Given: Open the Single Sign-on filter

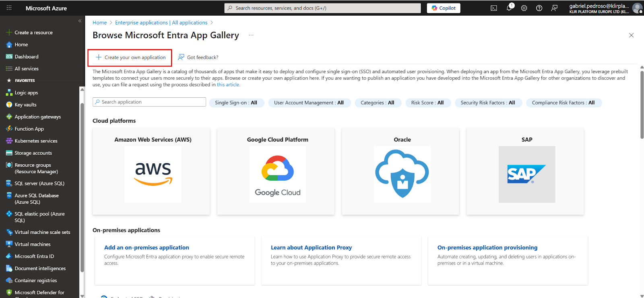Looking at the screenshot, I should (x=236, y=103).
